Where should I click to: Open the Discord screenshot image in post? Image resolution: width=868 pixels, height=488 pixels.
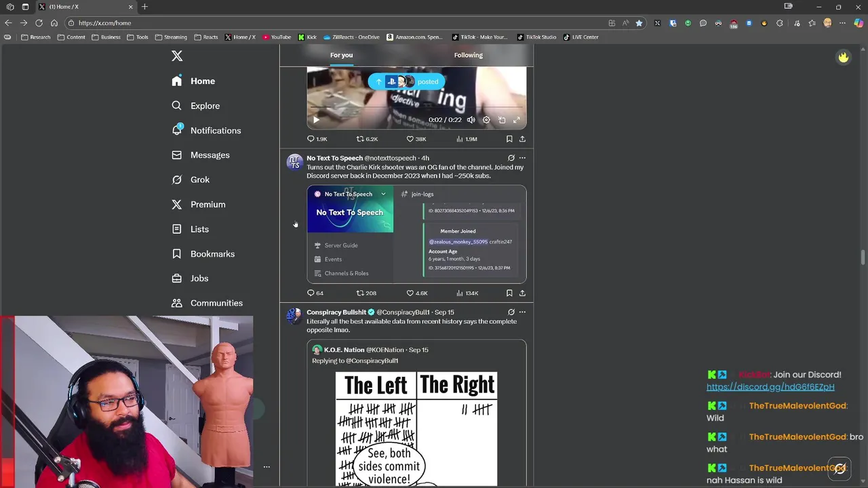point(416,234)
